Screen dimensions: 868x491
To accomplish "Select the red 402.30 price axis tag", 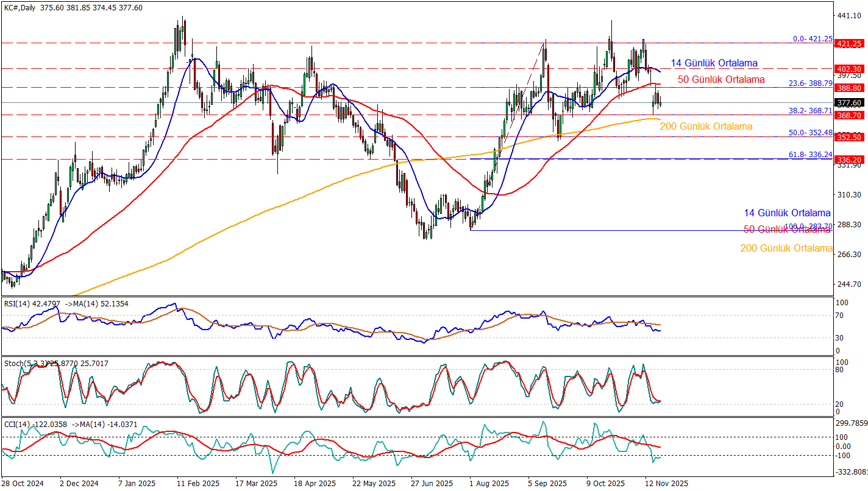I will pyautogui.click(x=848, y=69).
